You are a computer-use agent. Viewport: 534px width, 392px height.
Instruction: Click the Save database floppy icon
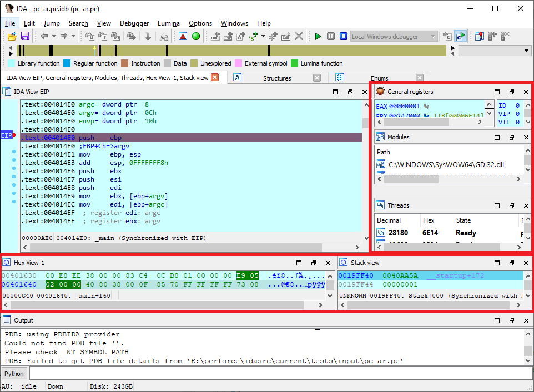25,36
